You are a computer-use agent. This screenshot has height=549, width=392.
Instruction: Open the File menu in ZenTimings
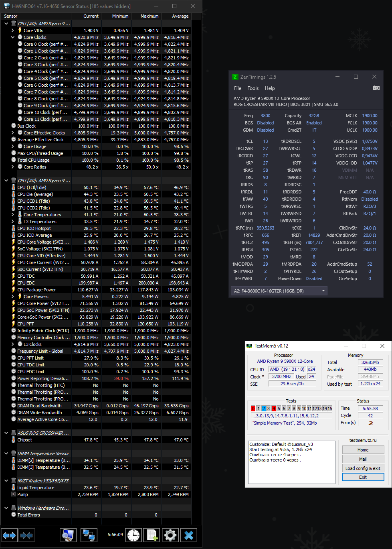[x=238, y=88]
